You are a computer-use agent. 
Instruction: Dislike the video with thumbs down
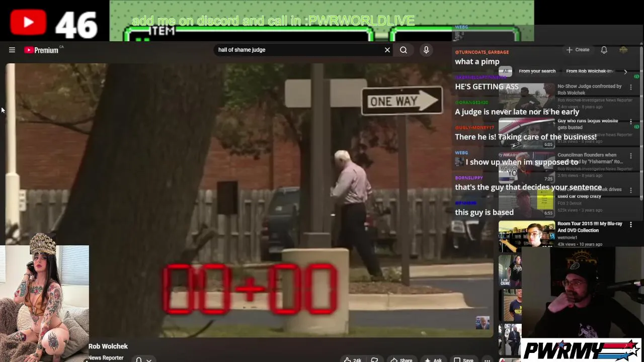(x=374, y=359)
